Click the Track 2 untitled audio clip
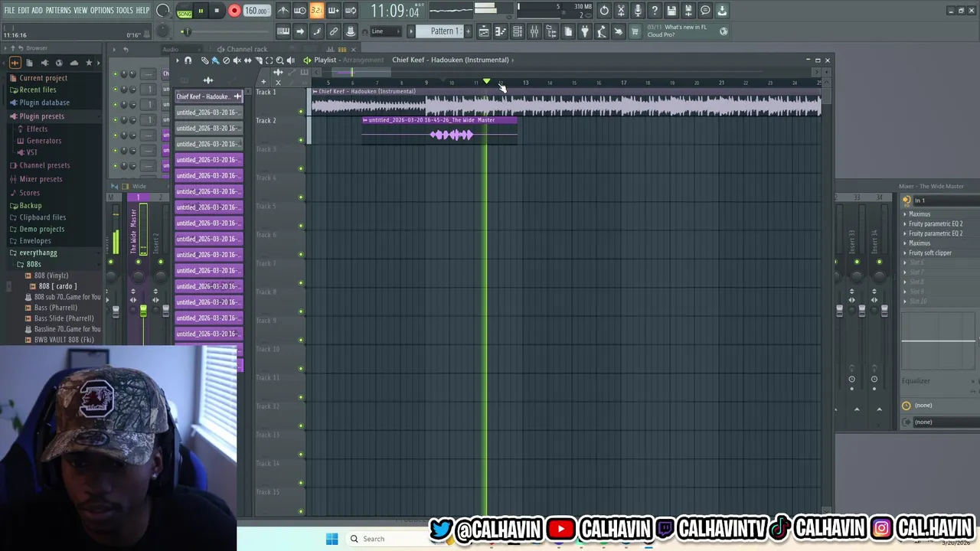This screenshot has height=551, width=980. [x=439, y=131]
